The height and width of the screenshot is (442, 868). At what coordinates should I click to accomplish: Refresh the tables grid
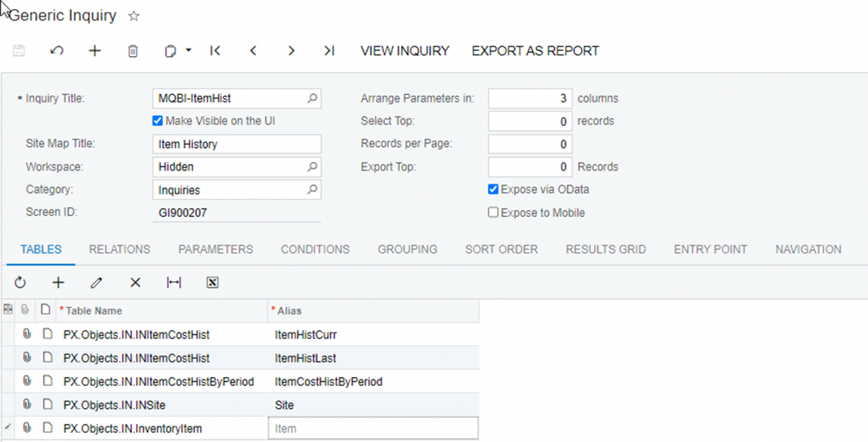(20, 282)
